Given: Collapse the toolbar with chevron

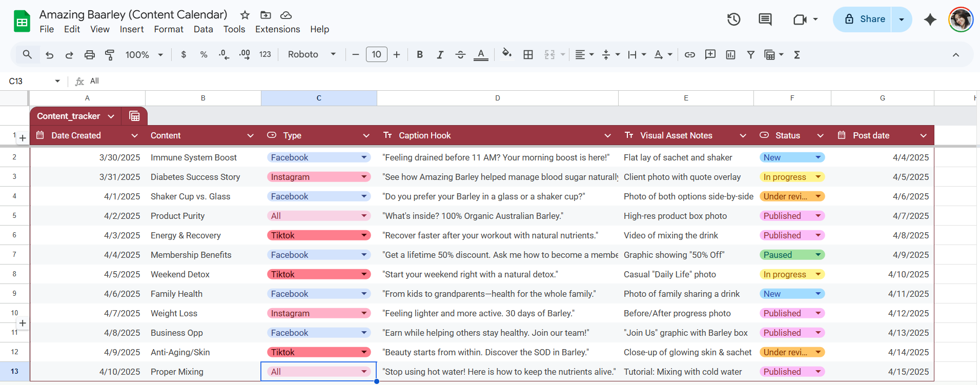Looking at the screenshot, I should tap(956, 55).
